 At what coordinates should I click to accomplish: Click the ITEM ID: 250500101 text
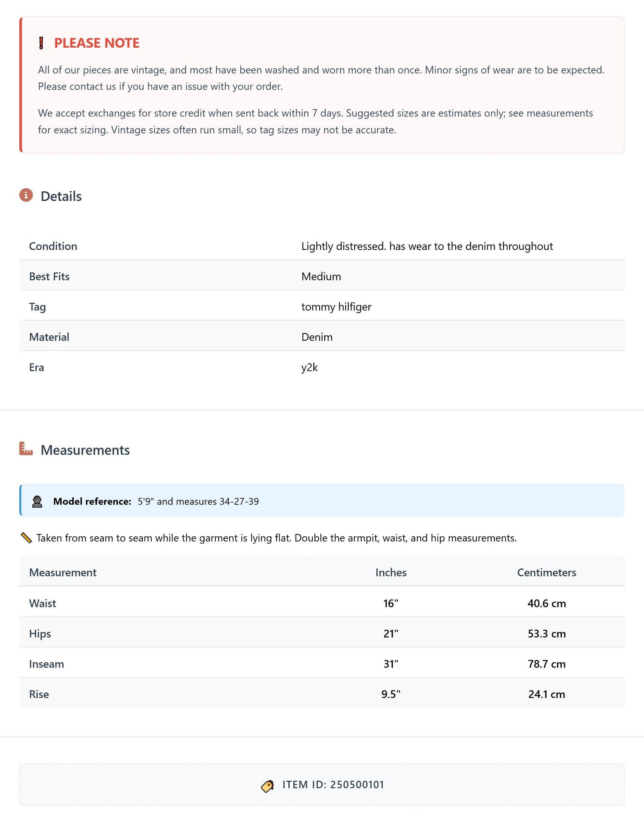[333, 785]
